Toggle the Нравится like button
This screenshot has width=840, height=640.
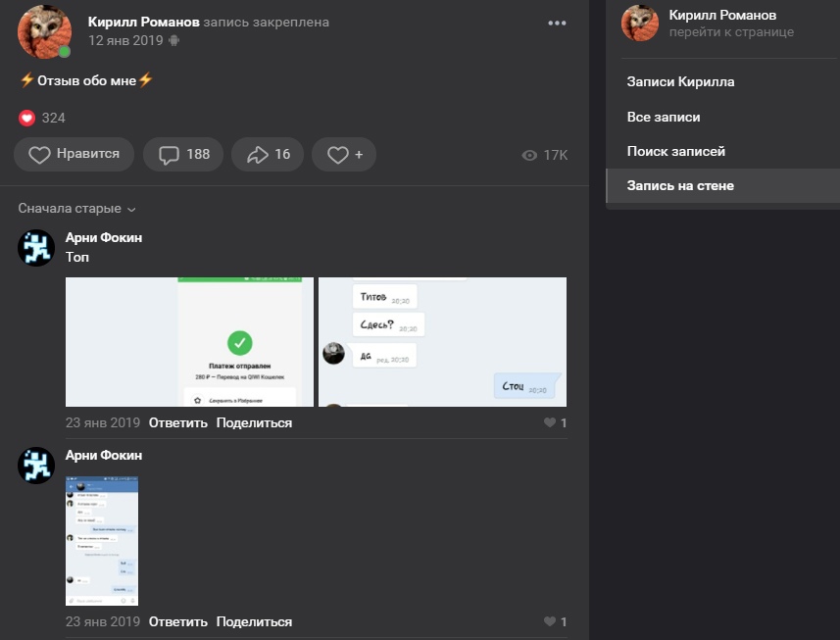pyautogui.click(x=74, y=154)
